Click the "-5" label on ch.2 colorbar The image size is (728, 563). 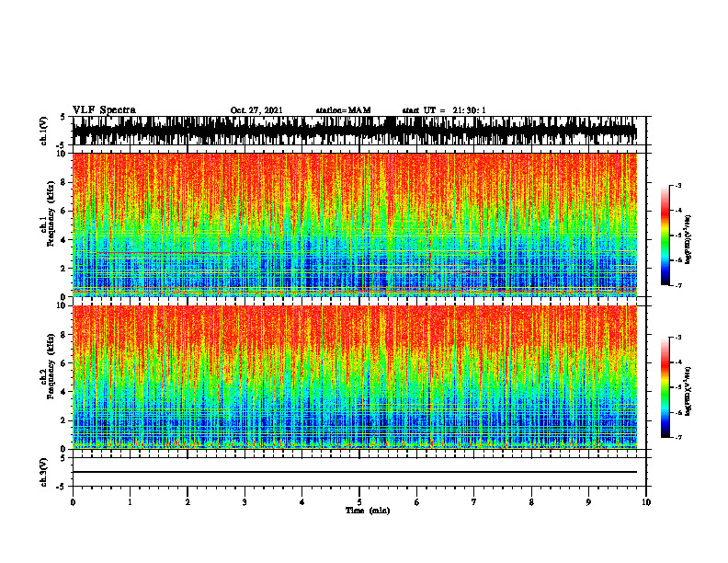[x=678, y=387]
